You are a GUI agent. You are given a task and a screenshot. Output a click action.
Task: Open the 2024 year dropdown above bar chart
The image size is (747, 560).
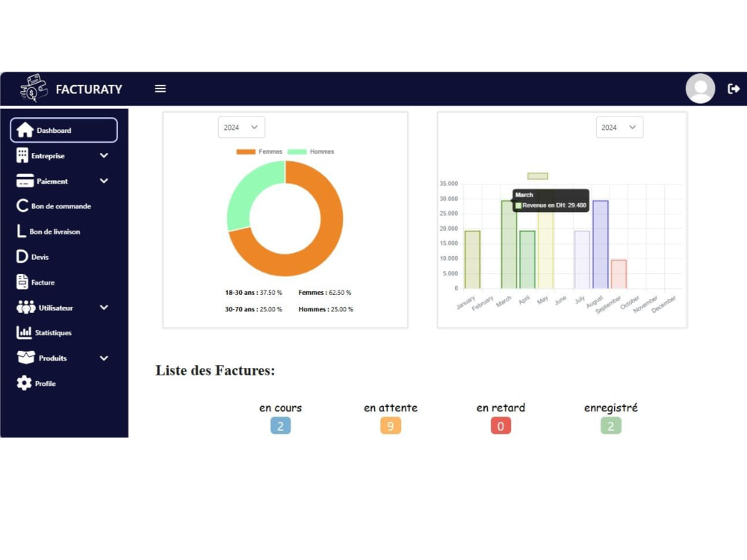click(x=619, y=127)
